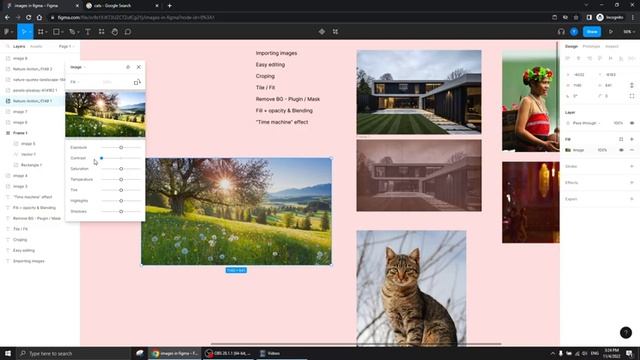Viewport: 640px width, 360px height.
Task: Open the Pass through blend mode dropdown
Action: tap(586, 123)
